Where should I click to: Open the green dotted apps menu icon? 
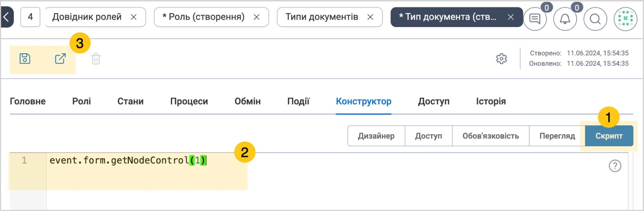[x=625, y=19]
